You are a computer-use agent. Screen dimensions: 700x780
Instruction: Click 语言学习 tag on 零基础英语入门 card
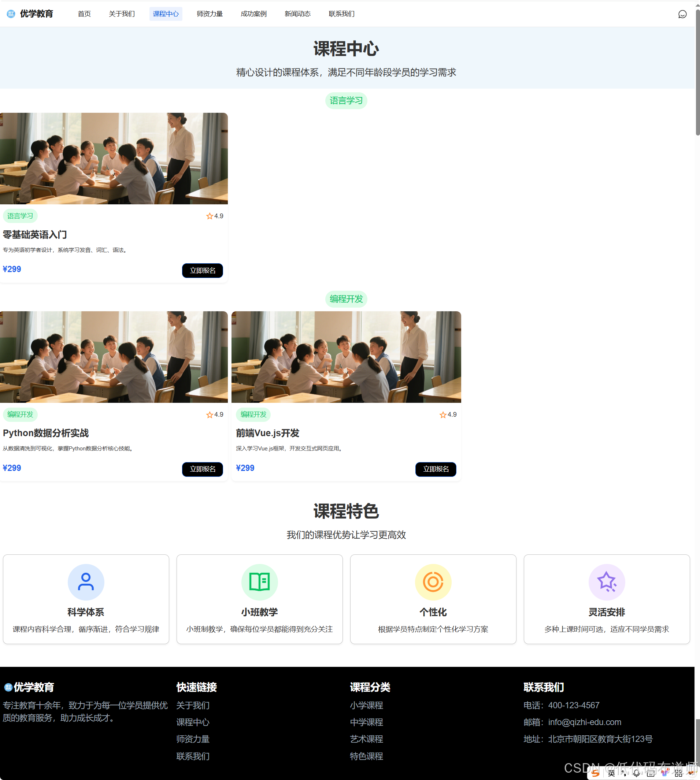[20, 216]
